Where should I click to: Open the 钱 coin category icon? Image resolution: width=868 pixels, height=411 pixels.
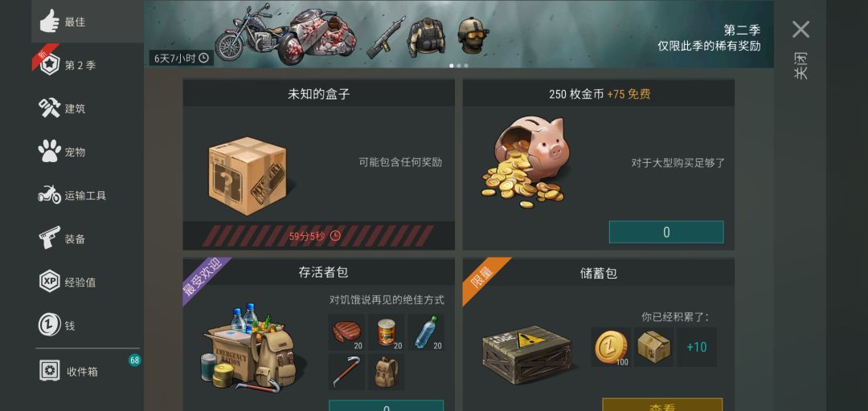[x=50, y=325]
